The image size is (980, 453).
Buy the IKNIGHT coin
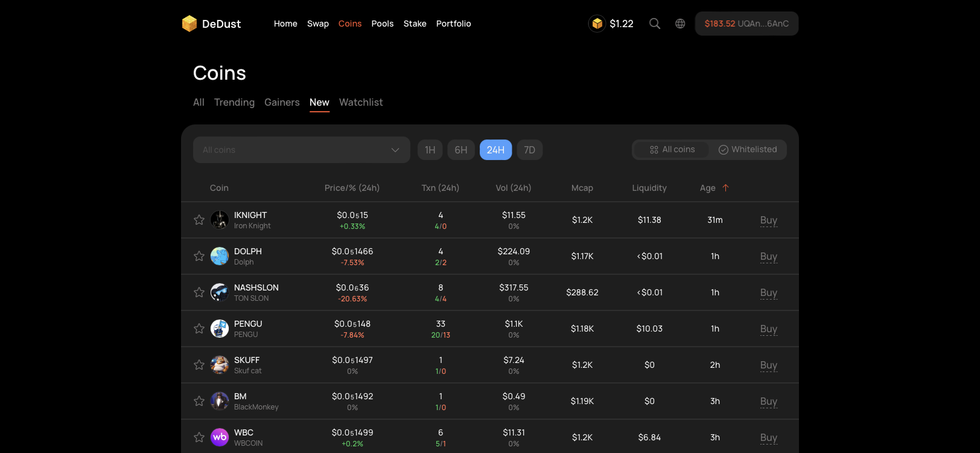pyautogui.click(x=769, y=220)
